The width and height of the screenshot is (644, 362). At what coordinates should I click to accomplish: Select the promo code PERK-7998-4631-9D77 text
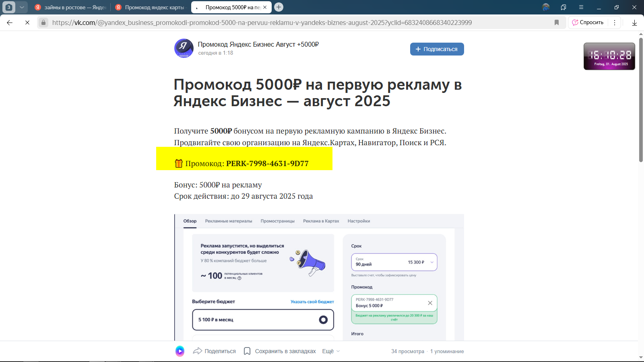pyautogui.click(x=267, y=163)
